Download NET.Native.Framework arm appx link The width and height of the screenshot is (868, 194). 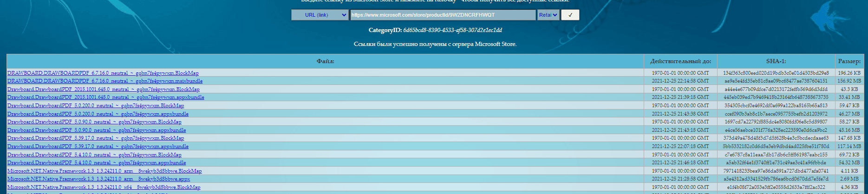pos(99,179)
